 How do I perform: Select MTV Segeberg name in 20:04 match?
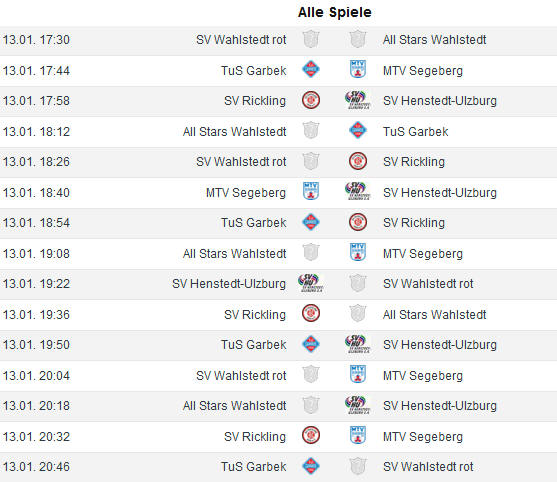(x=423, y=375)
